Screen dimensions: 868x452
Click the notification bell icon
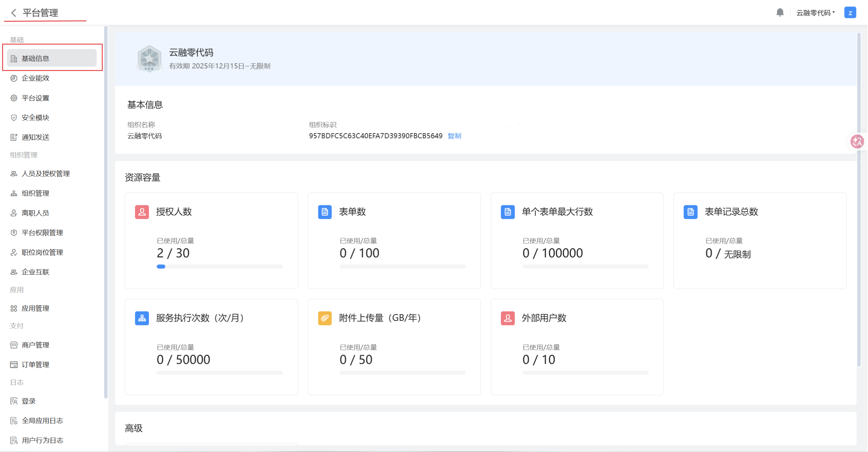(x=780, y=12)
